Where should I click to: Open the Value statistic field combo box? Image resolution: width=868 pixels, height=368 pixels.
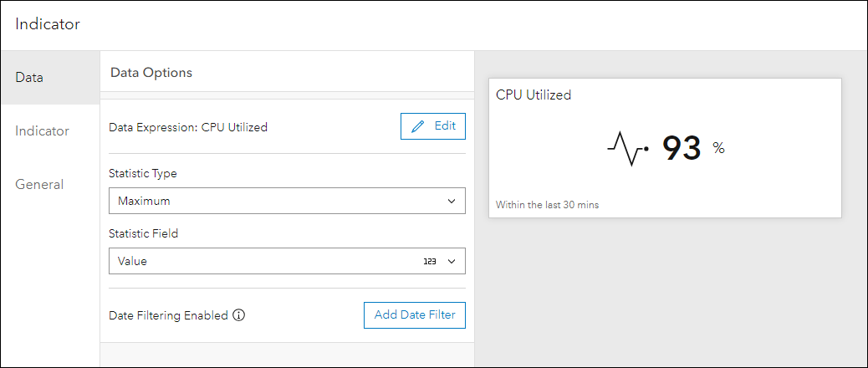pyautogui.click(x=268, y=261)
